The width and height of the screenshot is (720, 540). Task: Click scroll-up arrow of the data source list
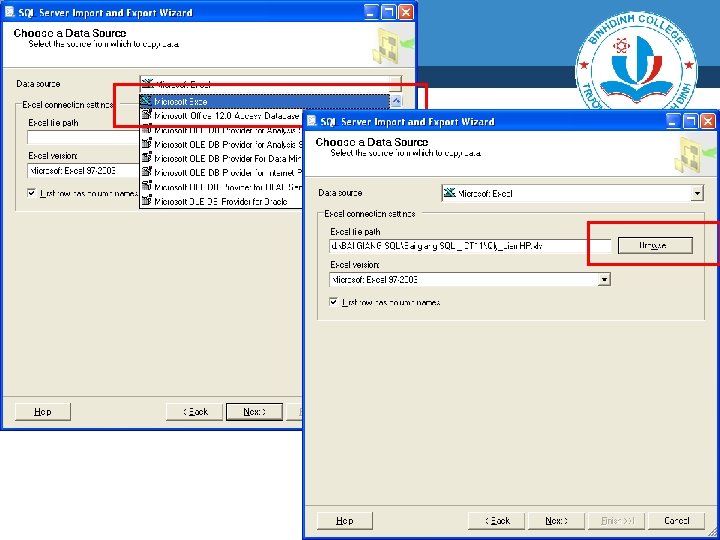click(x=395, y=101)
